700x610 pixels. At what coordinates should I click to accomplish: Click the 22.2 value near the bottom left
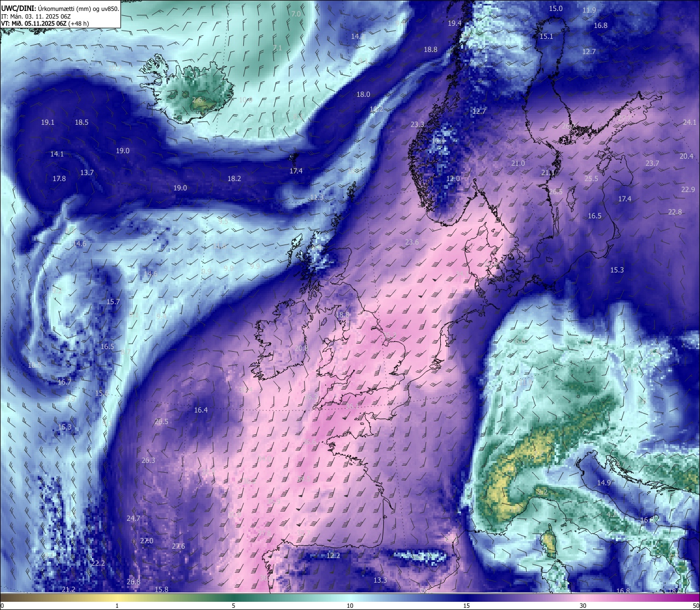(x=98, y=563)
